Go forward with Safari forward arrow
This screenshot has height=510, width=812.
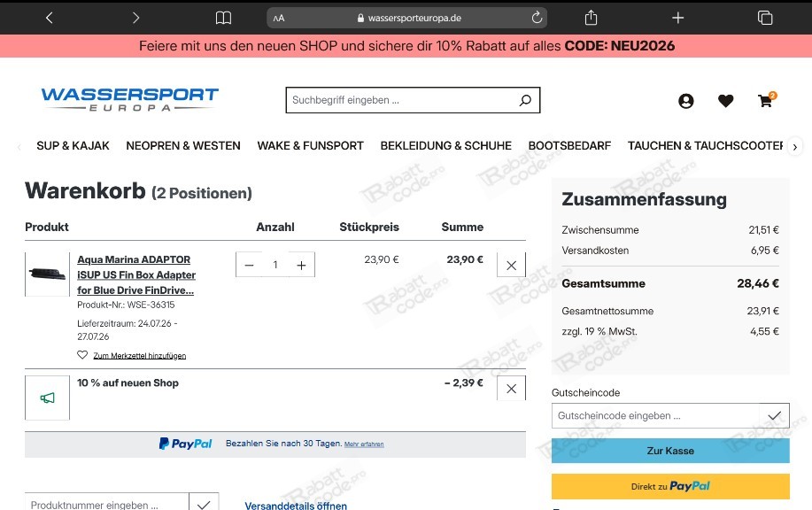[135, 18]
